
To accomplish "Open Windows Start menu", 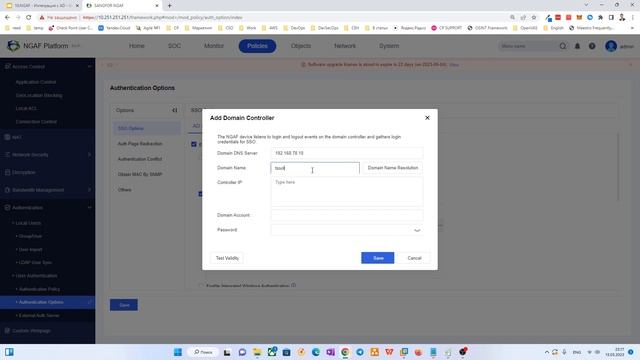I will (178, 352).
